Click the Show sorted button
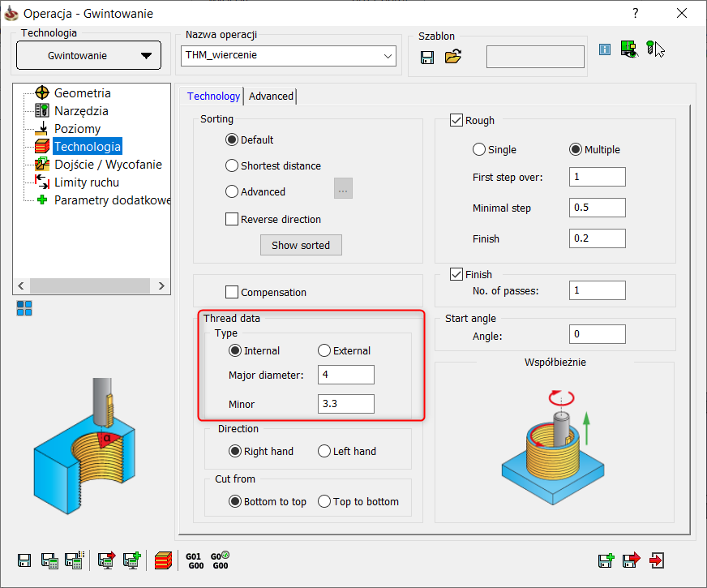The width and height of the screenshot is (707, 588). coord(301,245)
